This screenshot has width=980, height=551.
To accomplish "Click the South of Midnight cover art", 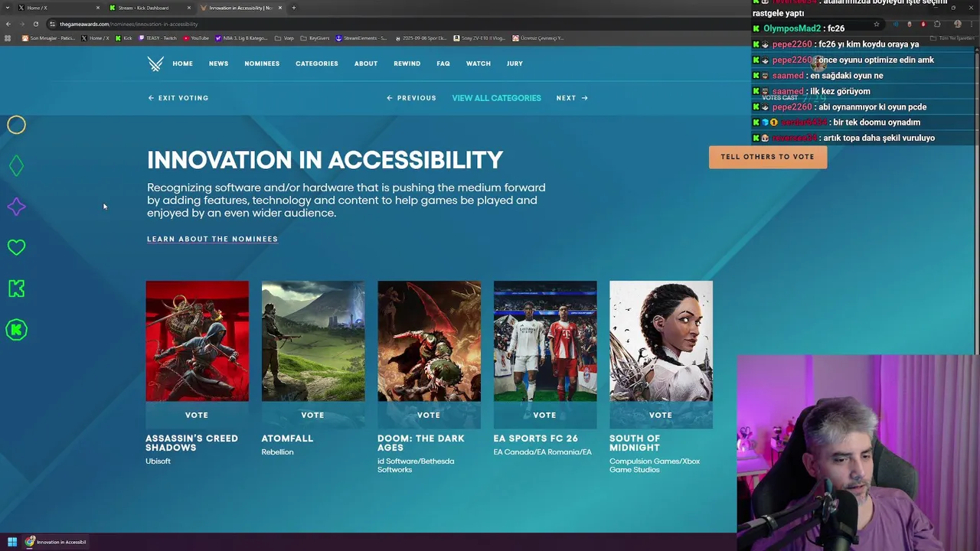I will (x=661, y=341).
